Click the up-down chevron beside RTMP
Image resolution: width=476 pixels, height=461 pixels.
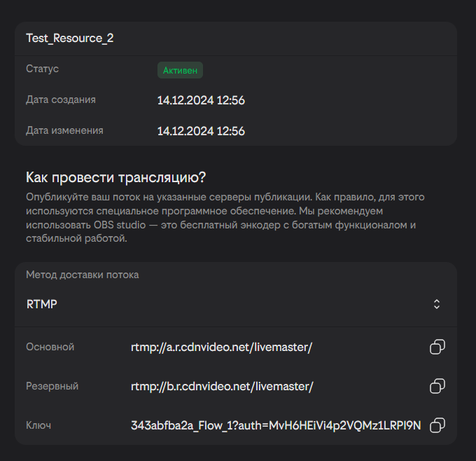pyautogui.click(x=437, y=304)
